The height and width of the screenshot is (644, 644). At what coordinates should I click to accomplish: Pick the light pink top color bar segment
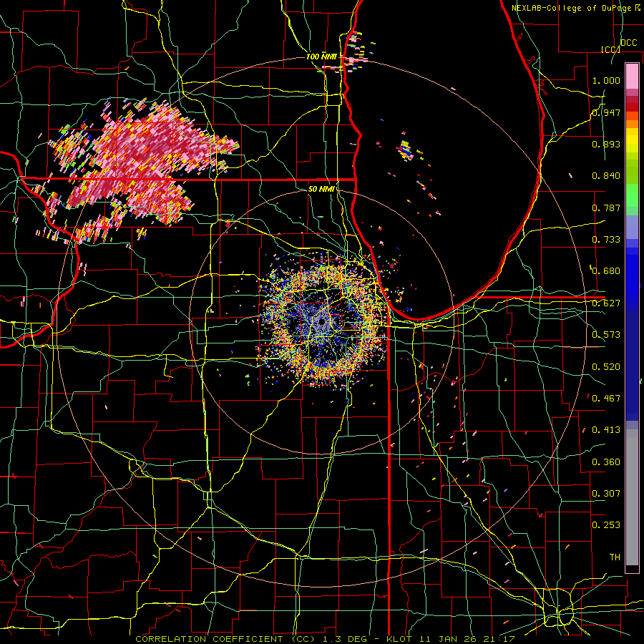coord(632,76)
